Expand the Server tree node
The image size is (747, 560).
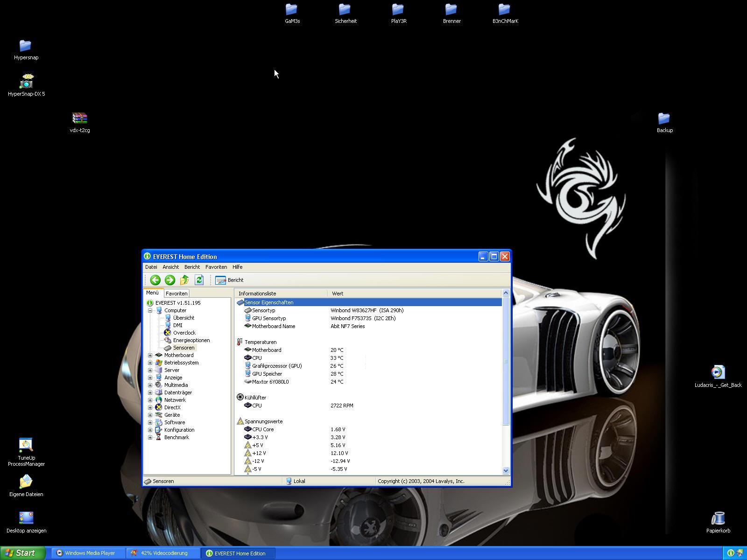150,370
